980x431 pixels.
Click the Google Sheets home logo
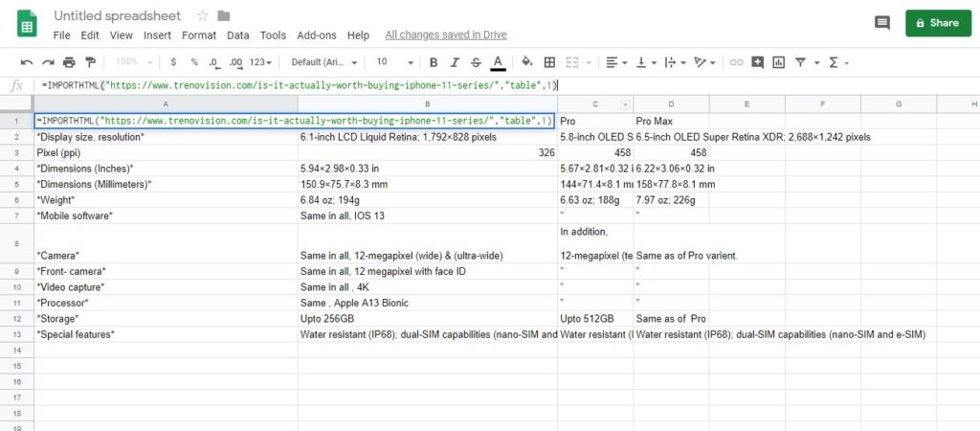(27, 24)
